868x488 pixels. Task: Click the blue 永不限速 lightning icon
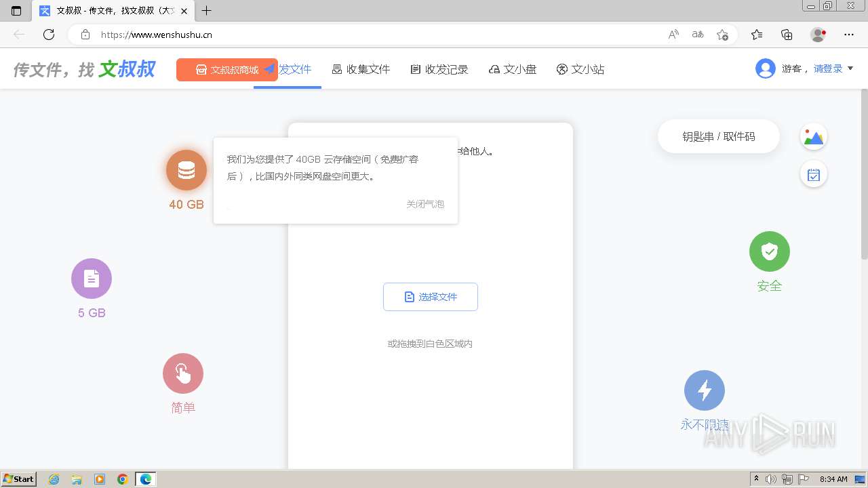[705, 390]
